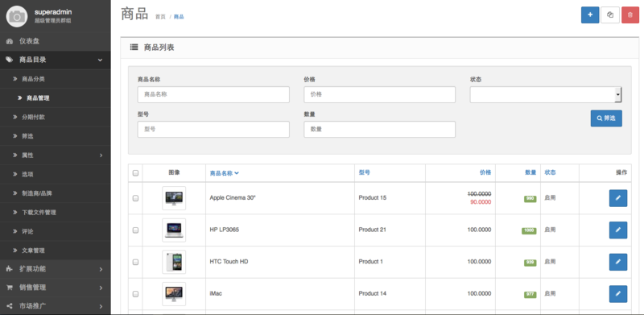Open 仪表盘 in the sidebar

click(55, 41)
